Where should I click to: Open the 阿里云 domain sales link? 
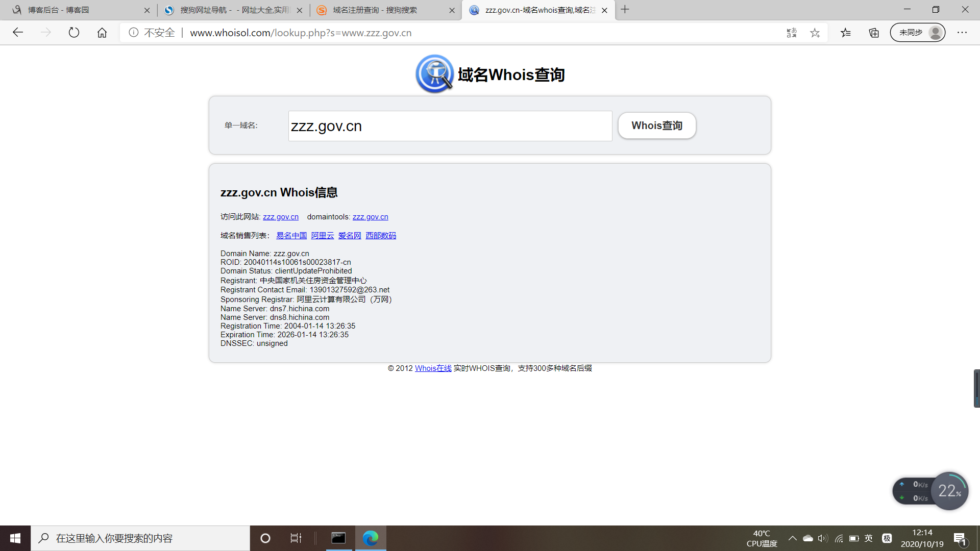(x=323, y=236)
